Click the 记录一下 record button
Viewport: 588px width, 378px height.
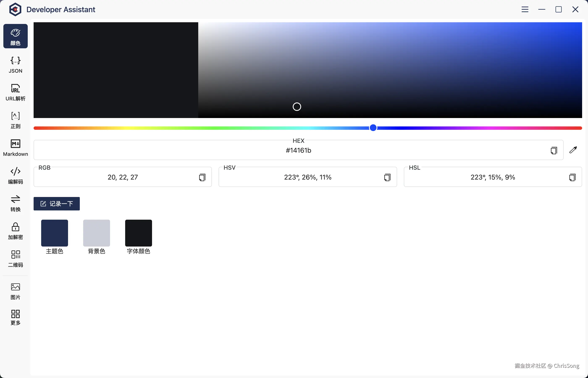(57, 203)
